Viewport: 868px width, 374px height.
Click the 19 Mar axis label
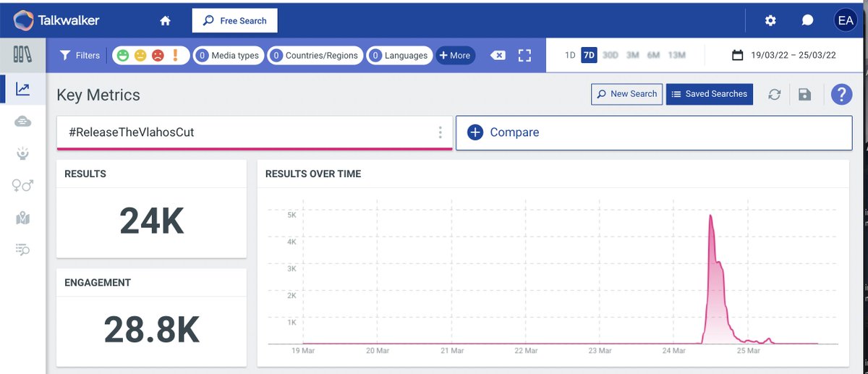pos(302,351)
